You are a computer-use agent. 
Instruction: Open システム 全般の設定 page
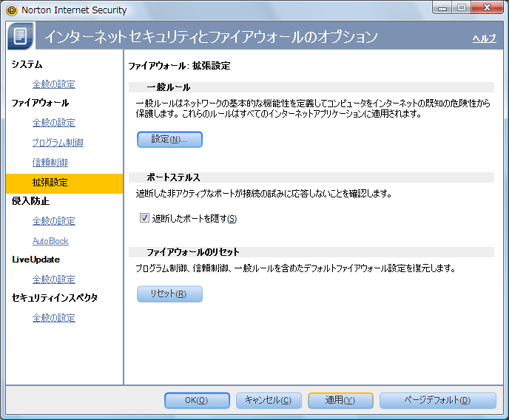pos(53,84)
